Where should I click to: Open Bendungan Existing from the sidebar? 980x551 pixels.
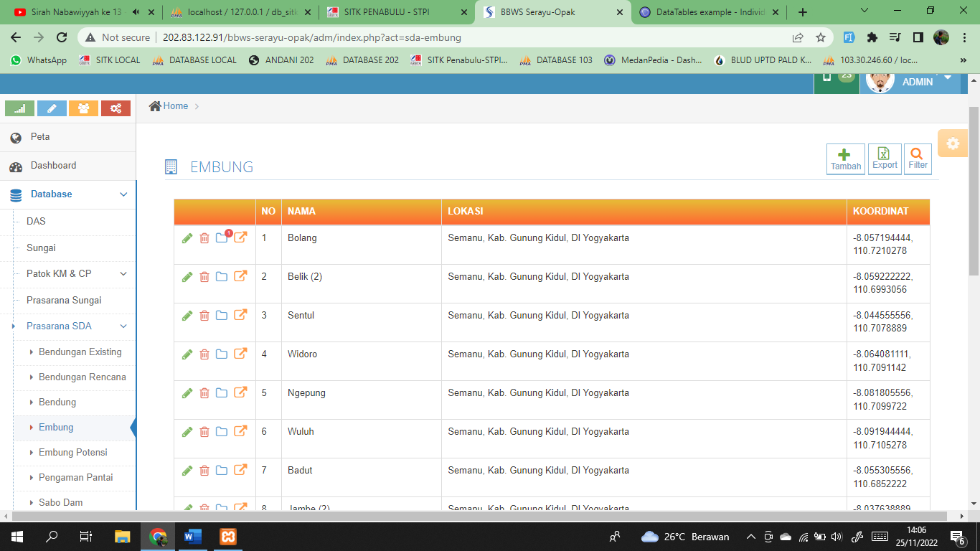[x=80, y=352]
